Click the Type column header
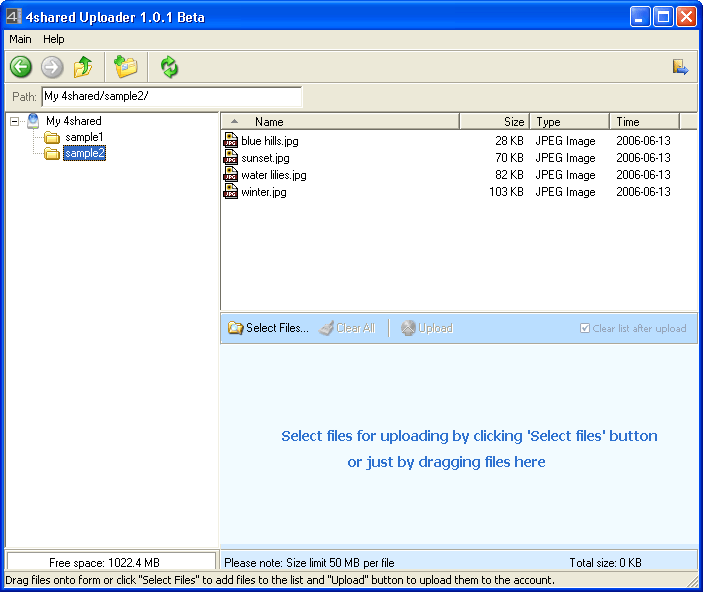The image size is (703, 592). (569, 122)
